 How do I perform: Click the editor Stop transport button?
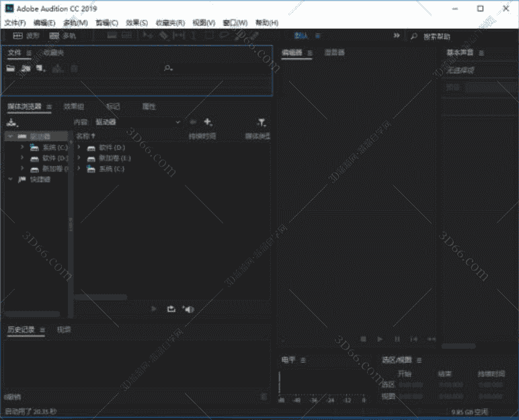click(x=364, y=339)
